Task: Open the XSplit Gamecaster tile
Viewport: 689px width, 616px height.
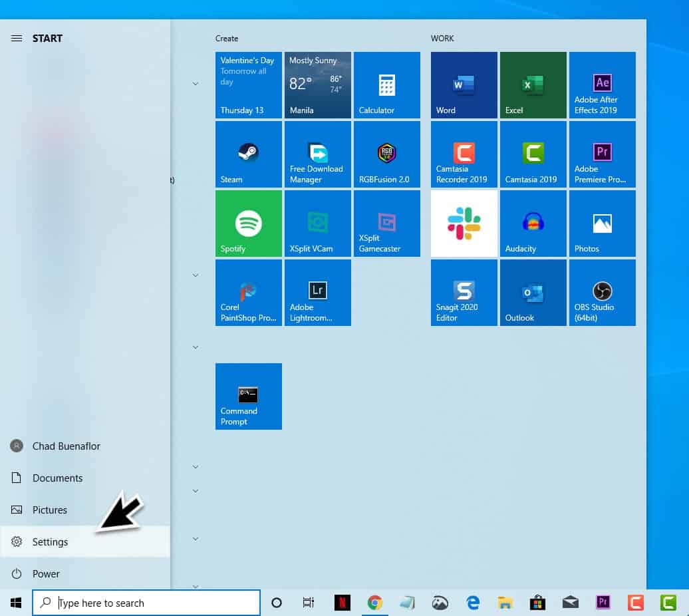Action: coord(386,224)
